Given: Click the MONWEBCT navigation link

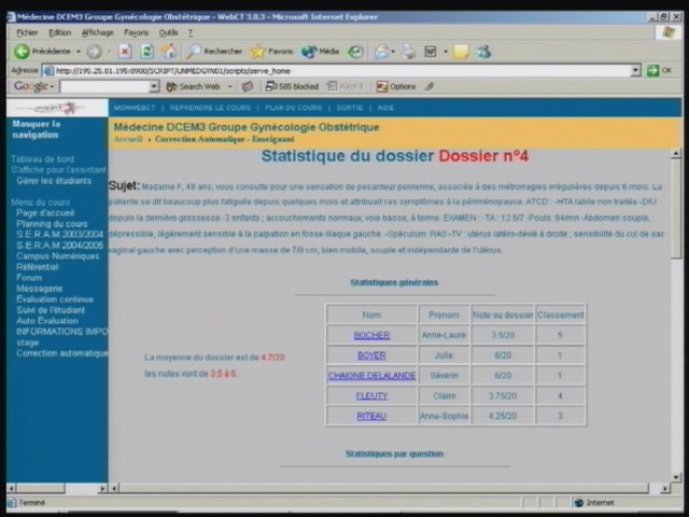Looking at the screenshot, I should coord(134,108).
